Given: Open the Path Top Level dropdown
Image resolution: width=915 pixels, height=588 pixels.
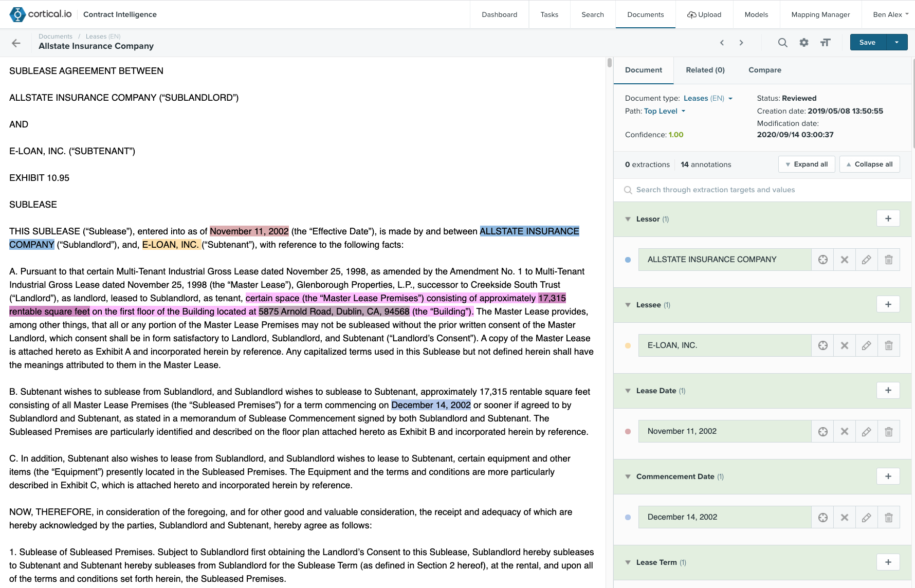Looking at the screenshot, I should pos(665,111).
